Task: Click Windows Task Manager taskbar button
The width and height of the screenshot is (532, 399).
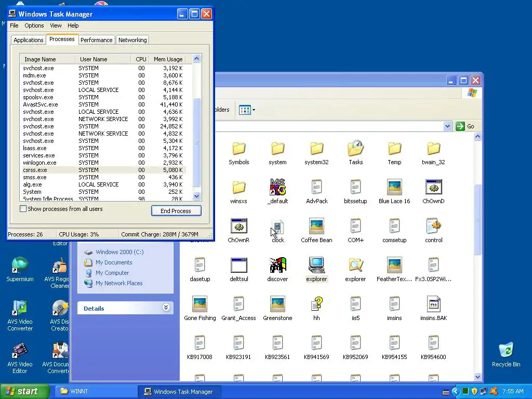Action: [x=180, y=392]
